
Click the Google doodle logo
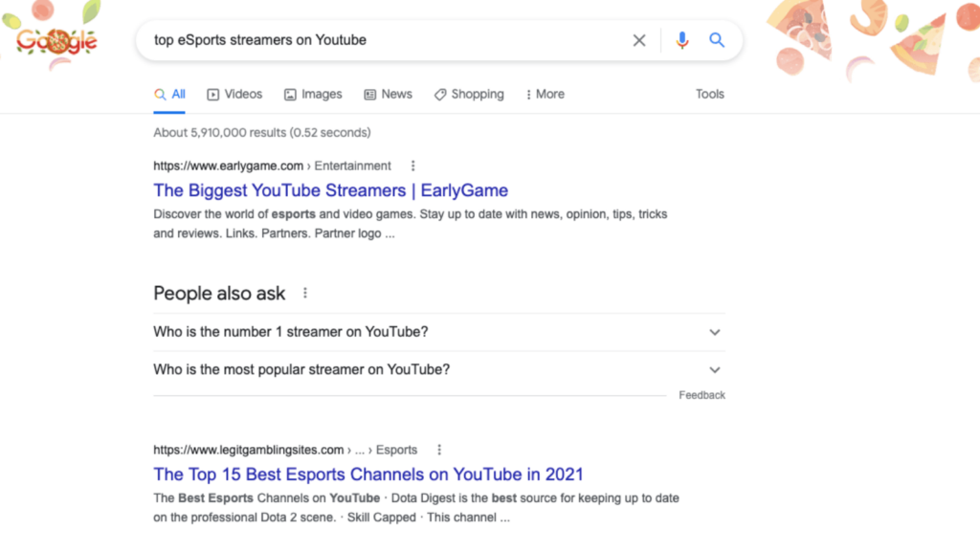click(x=56, y=41)
